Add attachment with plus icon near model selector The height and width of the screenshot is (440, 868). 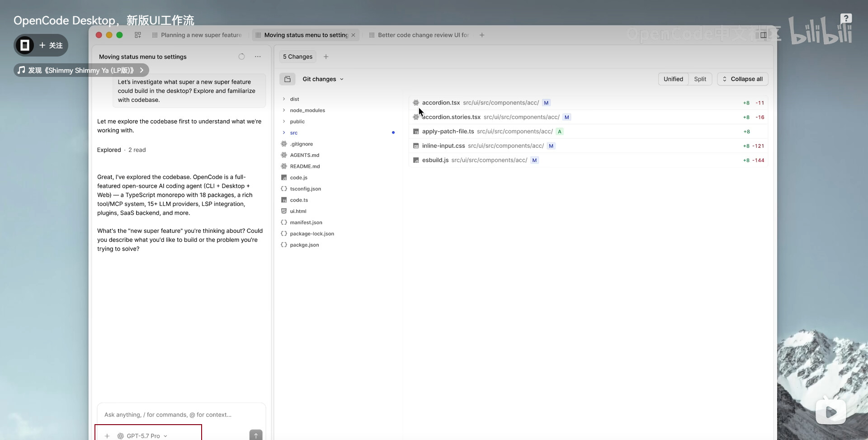tap(107, 436)
